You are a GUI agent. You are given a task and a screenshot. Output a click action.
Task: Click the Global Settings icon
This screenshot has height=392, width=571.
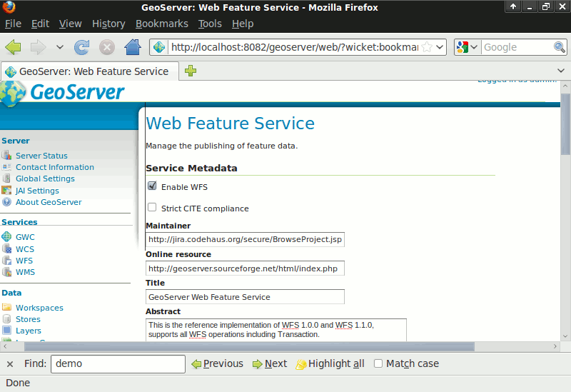click(6, 179)
